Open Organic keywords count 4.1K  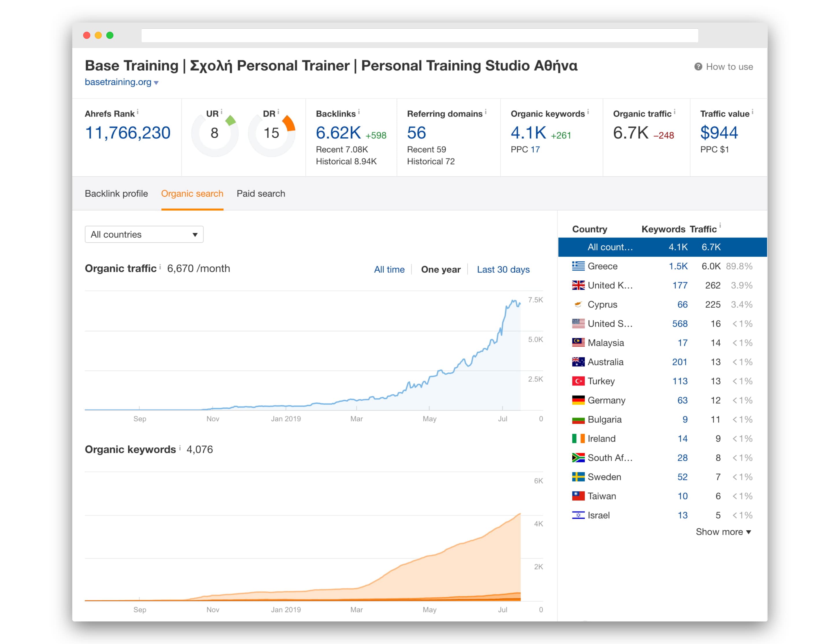coord(528,133)
